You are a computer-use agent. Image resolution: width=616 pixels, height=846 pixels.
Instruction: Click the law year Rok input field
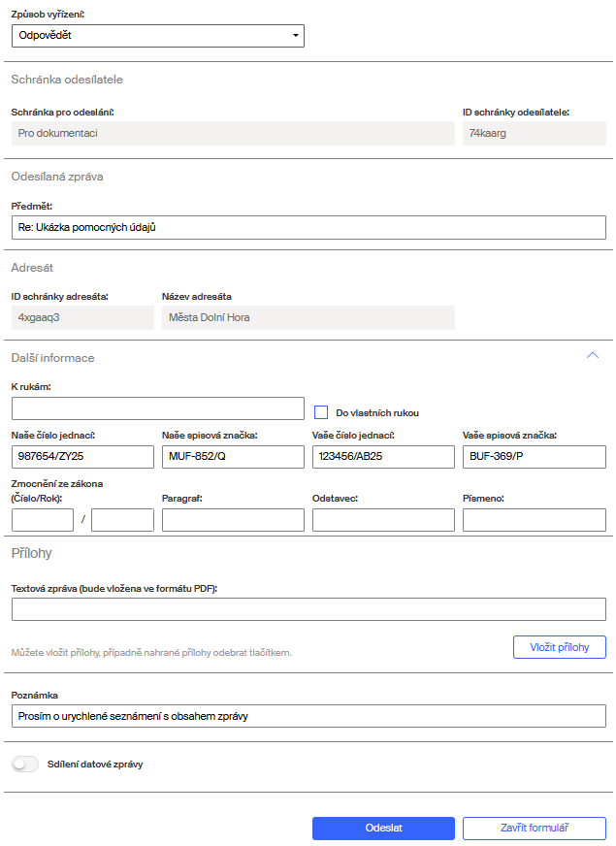tap(122, 520)
